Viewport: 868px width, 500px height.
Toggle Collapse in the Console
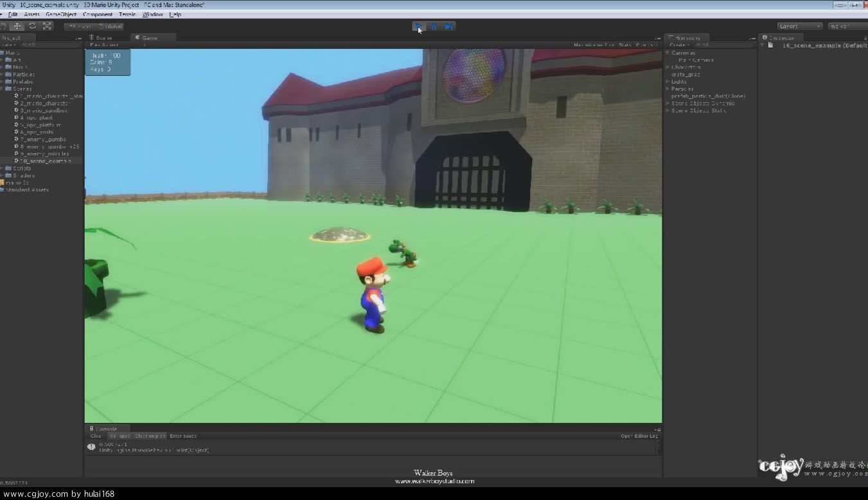coord(120,436)
